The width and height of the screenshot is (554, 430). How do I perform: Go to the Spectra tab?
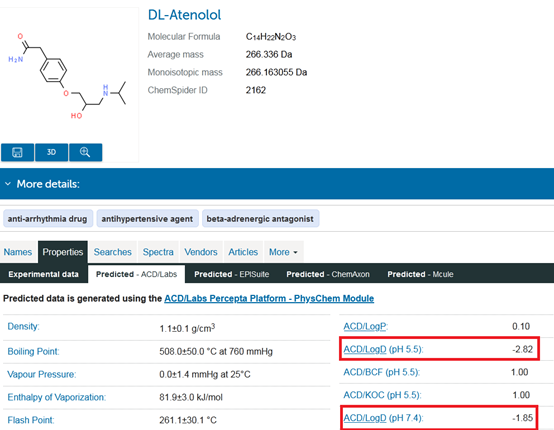[x=158, y=252]
